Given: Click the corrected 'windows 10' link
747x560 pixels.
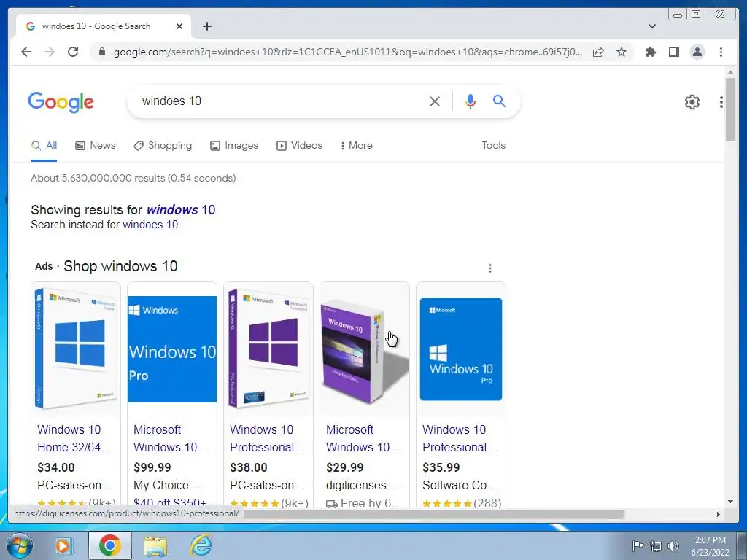Looking at the screenshot, I should pos(181,210).
